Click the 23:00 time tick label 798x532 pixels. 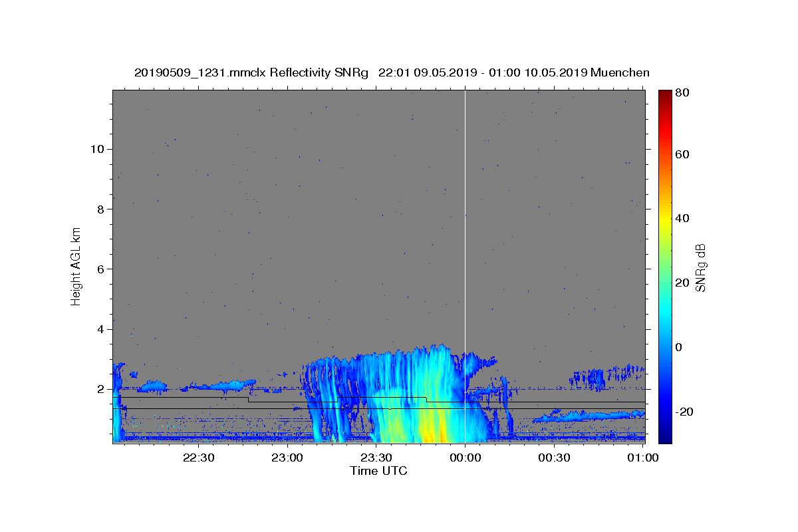[x=287, y=458]
